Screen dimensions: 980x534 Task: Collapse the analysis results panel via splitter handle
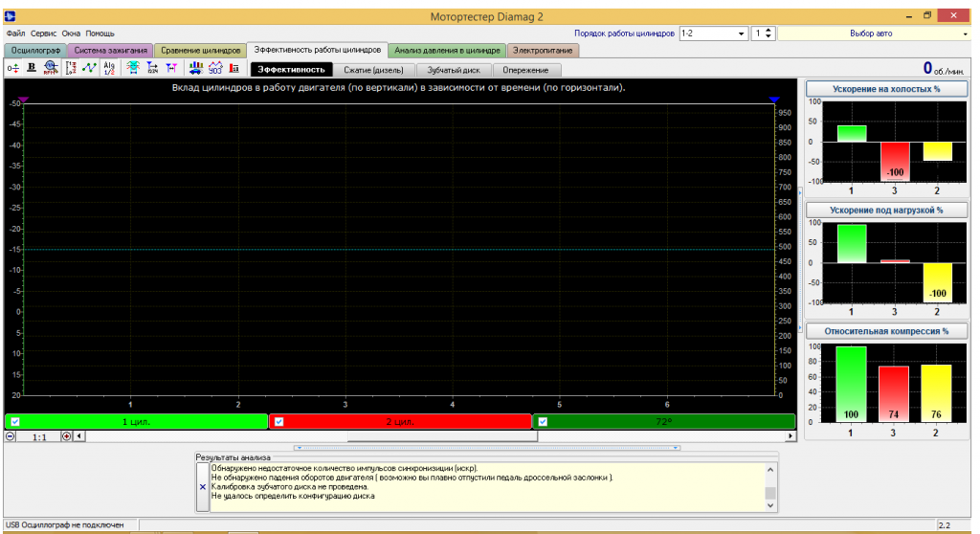pos(487,448)
